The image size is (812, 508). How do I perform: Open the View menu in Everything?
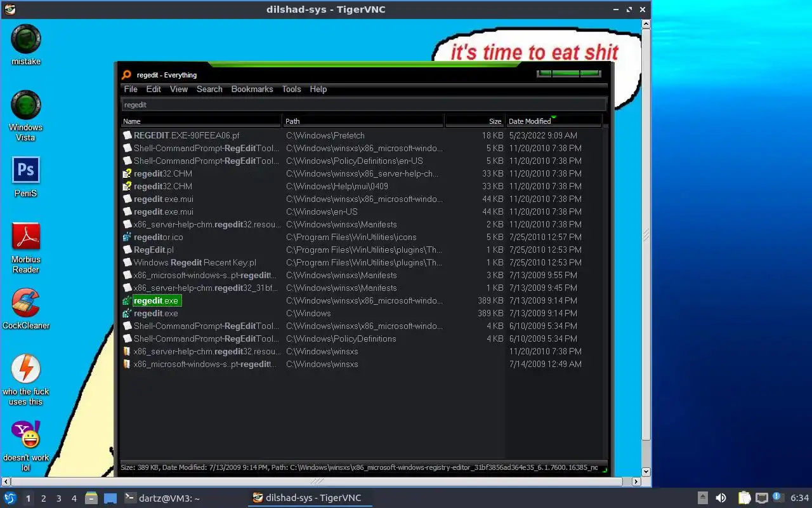[179, 89]
